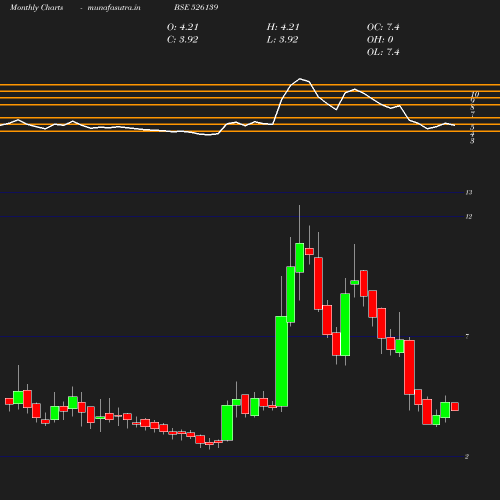Click indicator axis label 3
The width and height of the screenshot is (500, 500).
click(x=472, y=141)
